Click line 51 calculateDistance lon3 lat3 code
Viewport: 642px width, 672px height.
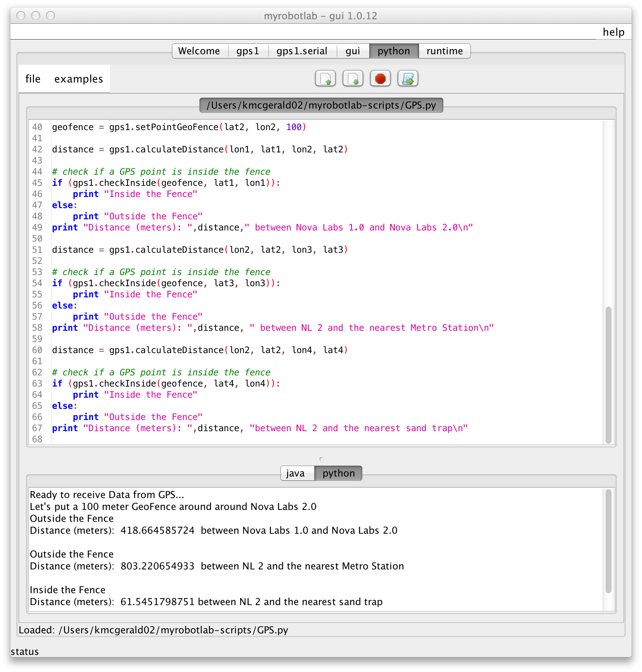[x=200, y=250]
